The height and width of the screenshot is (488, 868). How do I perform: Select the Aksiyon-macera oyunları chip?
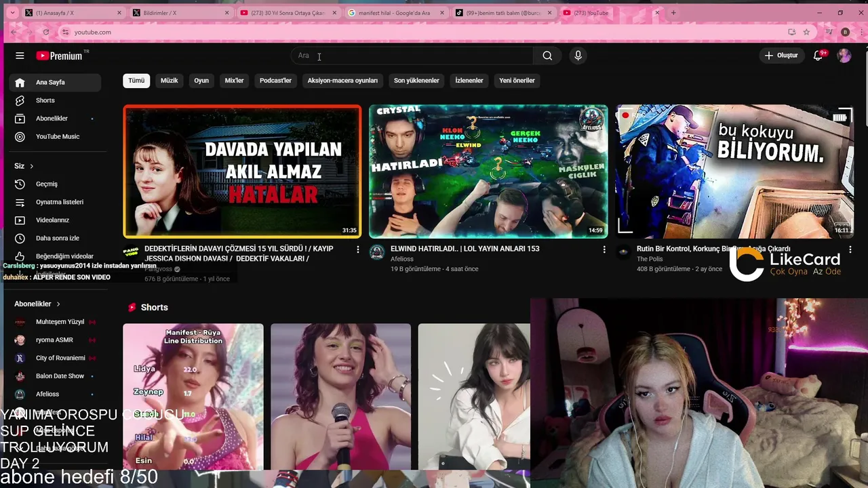click(342, 81)
